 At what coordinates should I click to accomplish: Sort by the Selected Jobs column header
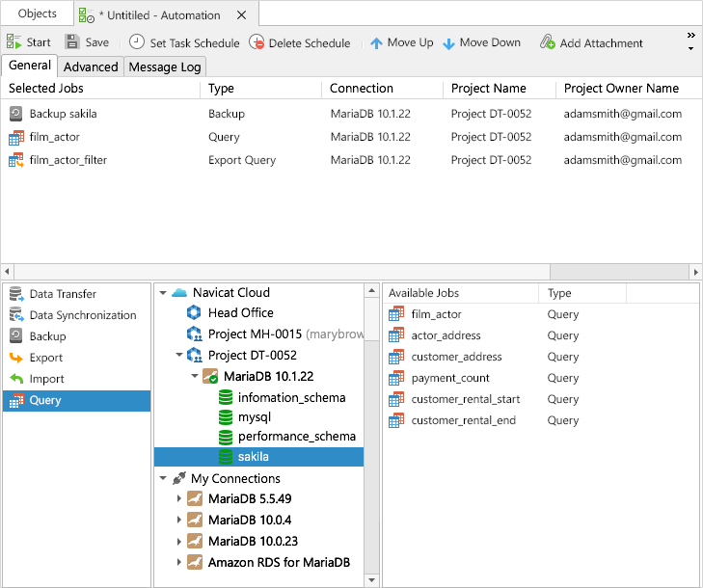(x=101, y=89)
